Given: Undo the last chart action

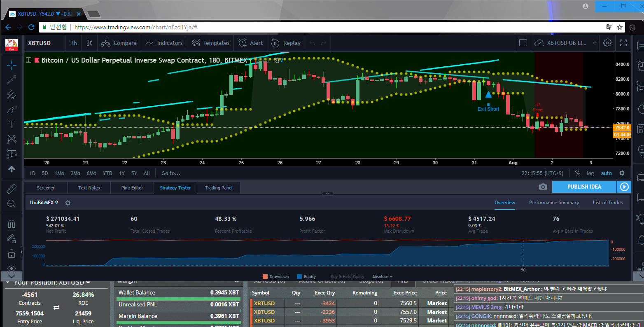Looking at the screenshot, I should 312,43.
